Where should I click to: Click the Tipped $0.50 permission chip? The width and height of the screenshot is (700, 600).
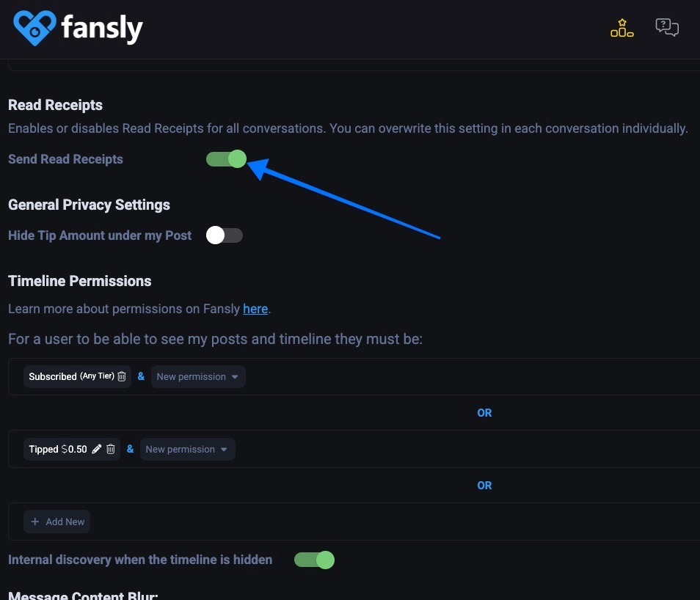[58, 449]
